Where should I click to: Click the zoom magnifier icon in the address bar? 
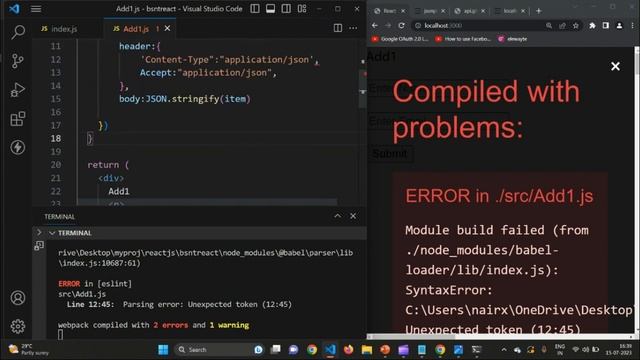coord(549,25)
